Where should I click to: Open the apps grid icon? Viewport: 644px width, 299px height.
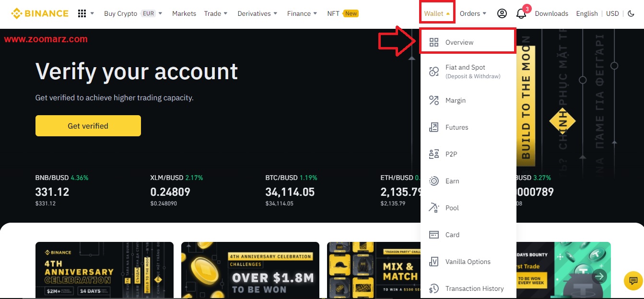82,13
